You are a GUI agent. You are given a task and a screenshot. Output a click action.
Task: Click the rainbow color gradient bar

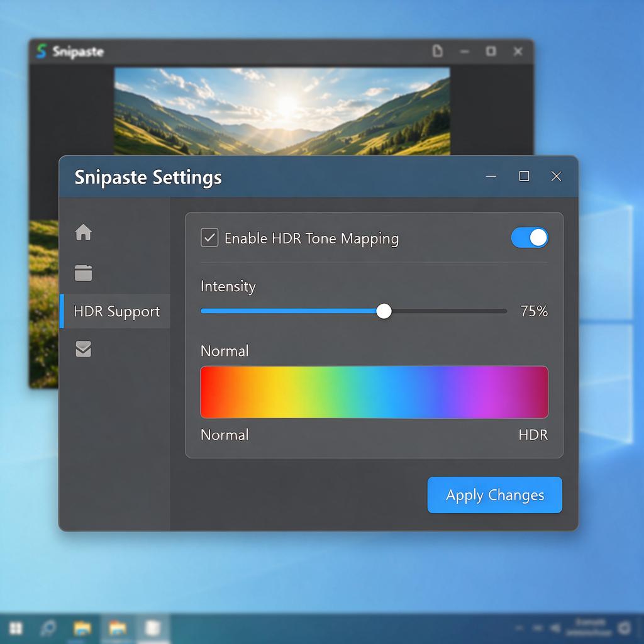(x=374, y=392)
